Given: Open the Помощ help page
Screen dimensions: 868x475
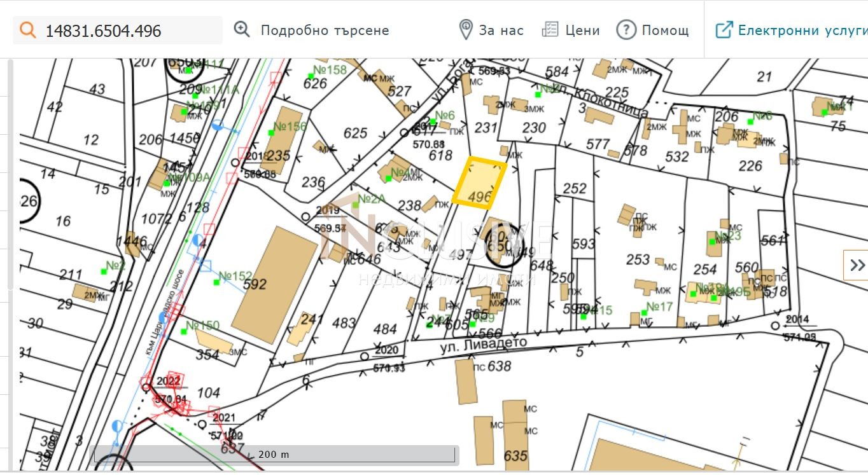Looking at the screenshot, I should click(664, 29).
